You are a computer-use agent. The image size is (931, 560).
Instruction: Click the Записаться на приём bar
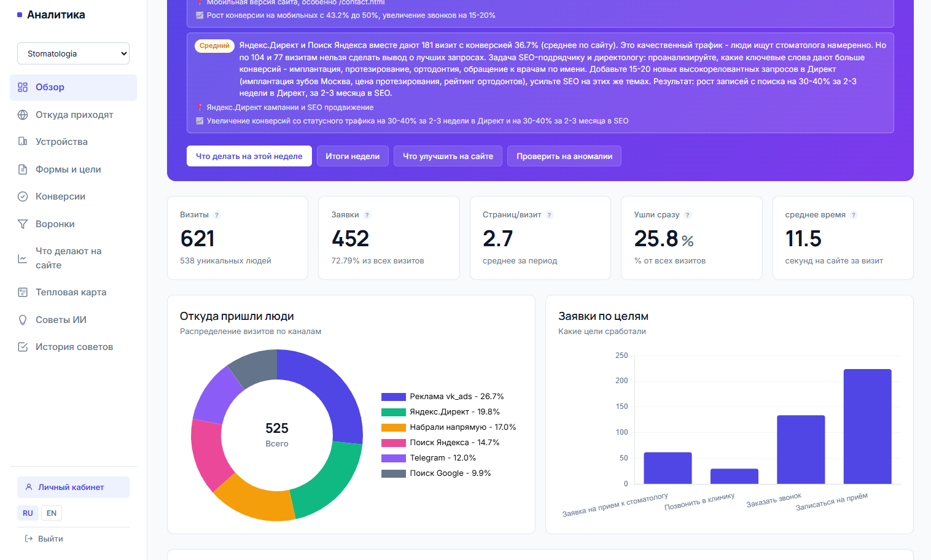(867, 426)
